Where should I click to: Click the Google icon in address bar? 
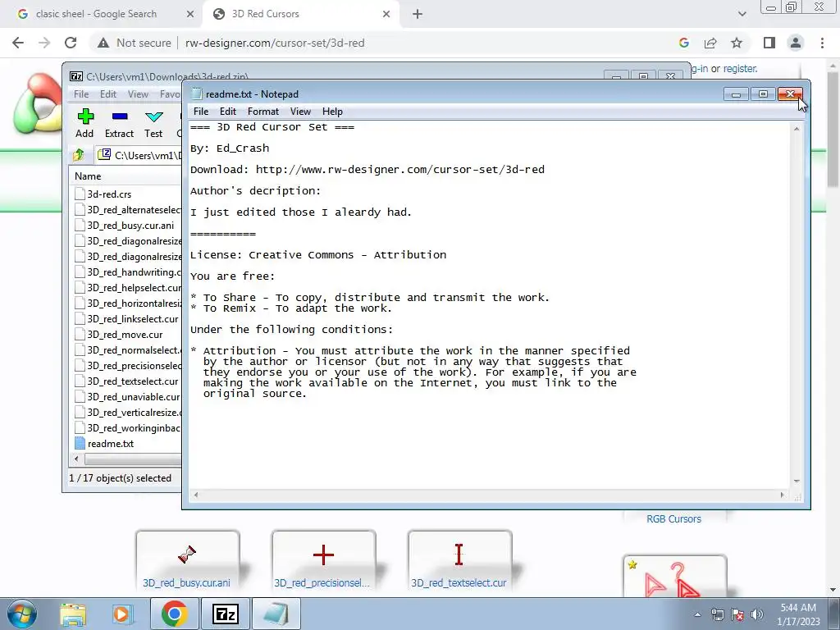pyautogui.click(x=683, y=43)
